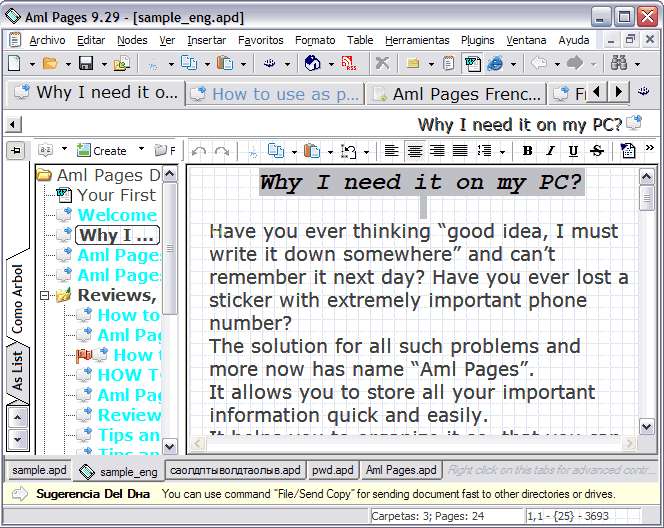
Task: Open the Archivo menu
Action: 47,40
